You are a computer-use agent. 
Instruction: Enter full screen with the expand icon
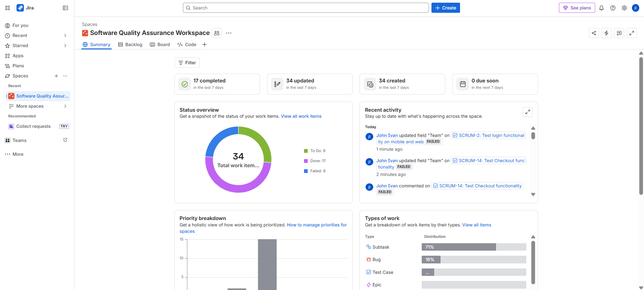[632, 33]
